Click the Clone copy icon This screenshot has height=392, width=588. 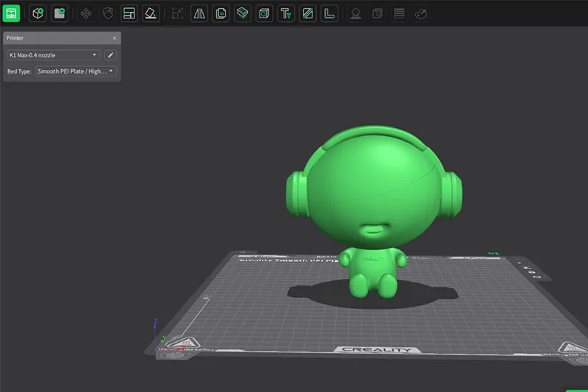pos(220,13)
